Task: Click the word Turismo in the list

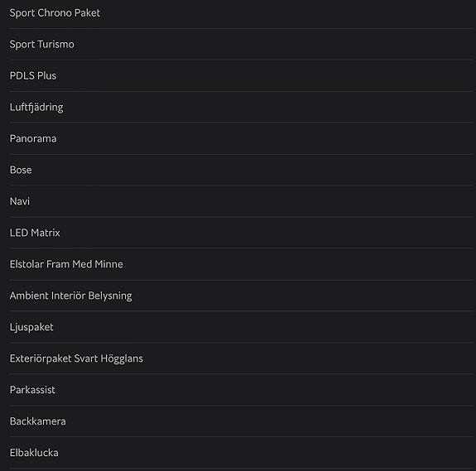Action: 55,45
